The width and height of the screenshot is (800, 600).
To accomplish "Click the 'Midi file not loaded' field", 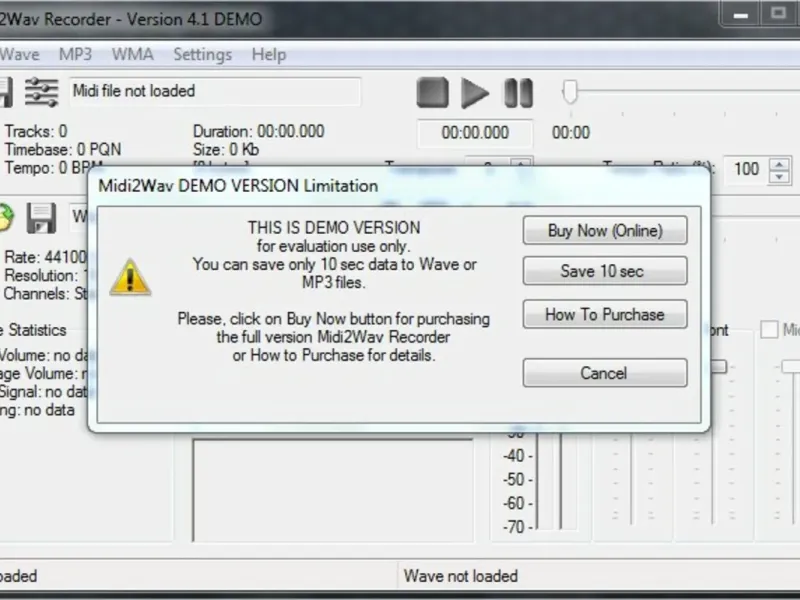I will pyautogui.click(x=215, y=91).
